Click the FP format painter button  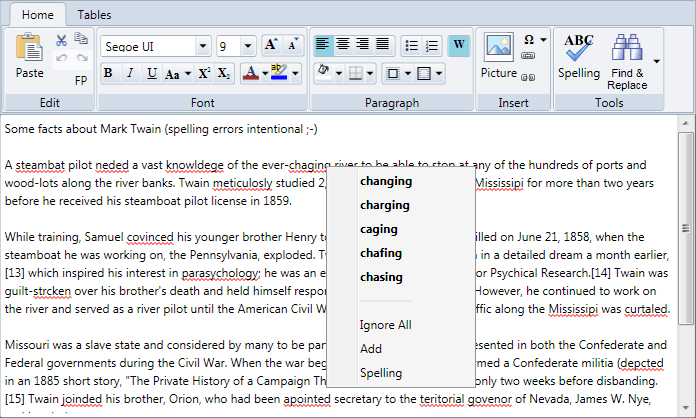(x=81, y=80)
